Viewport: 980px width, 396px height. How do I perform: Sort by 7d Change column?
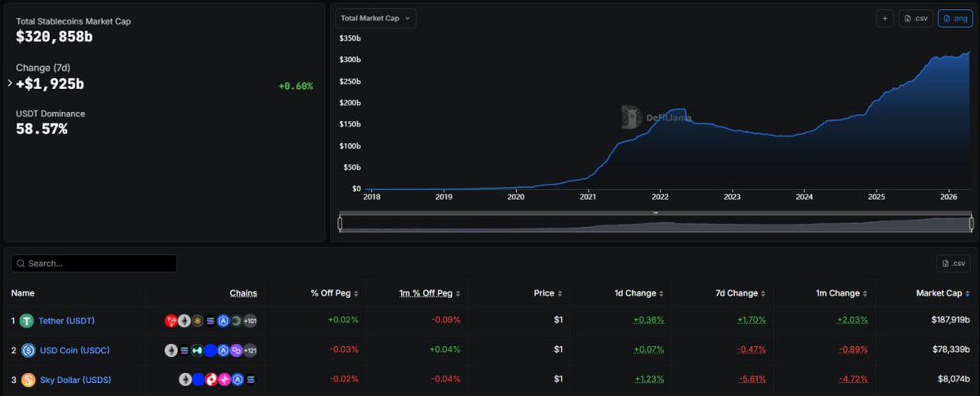tap(742, 293)
